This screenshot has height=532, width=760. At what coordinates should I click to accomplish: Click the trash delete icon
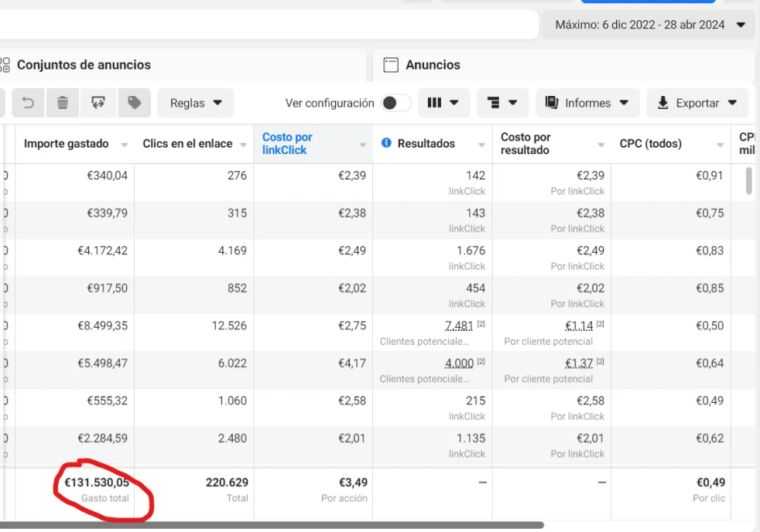coord(63,103)
